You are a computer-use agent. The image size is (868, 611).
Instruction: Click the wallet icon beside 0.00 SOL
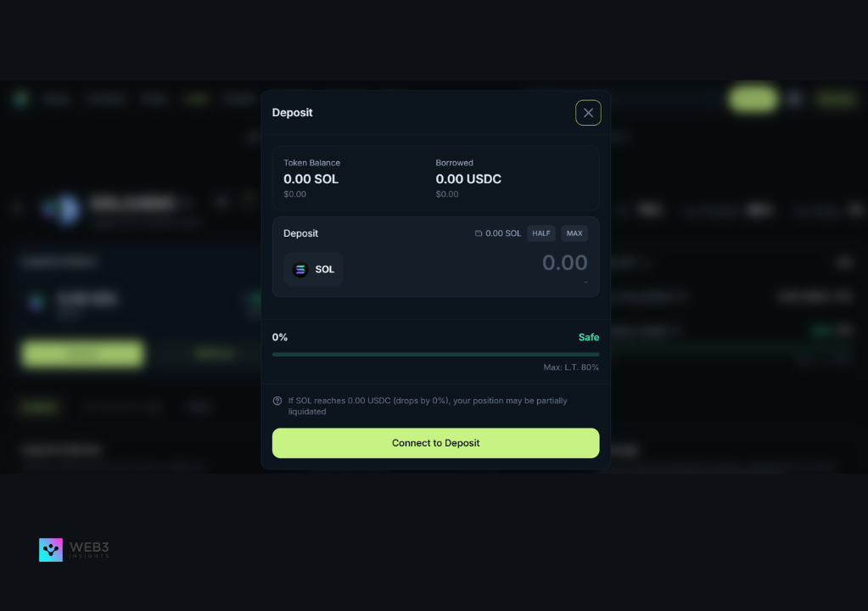(479, 233)
